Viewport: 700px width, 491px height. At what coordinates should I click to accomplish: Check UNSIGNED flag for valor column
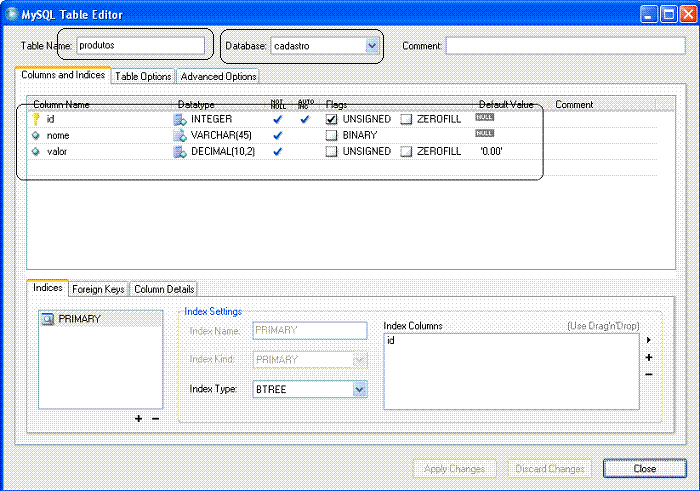331,151
